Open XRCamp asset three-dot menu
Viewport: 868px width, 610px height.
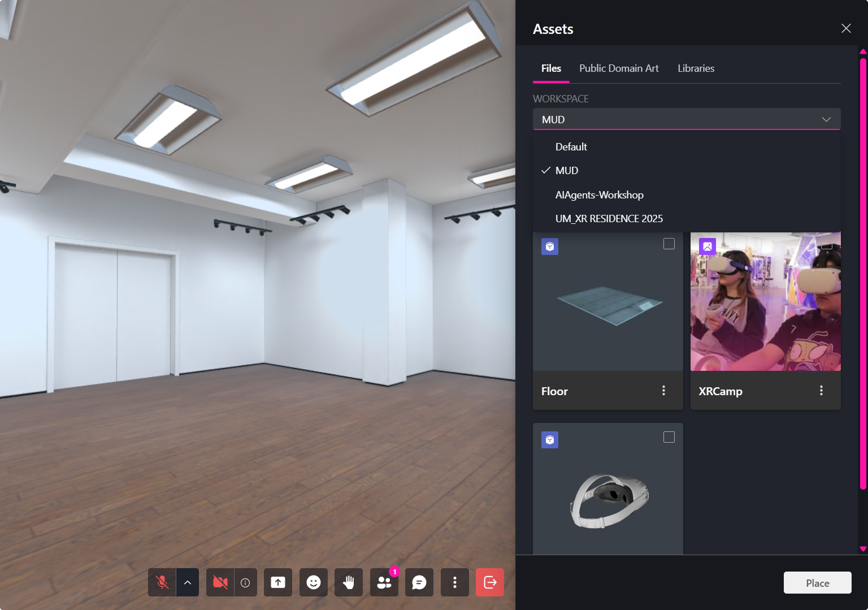pyautogui.click(x=821, y=391)
